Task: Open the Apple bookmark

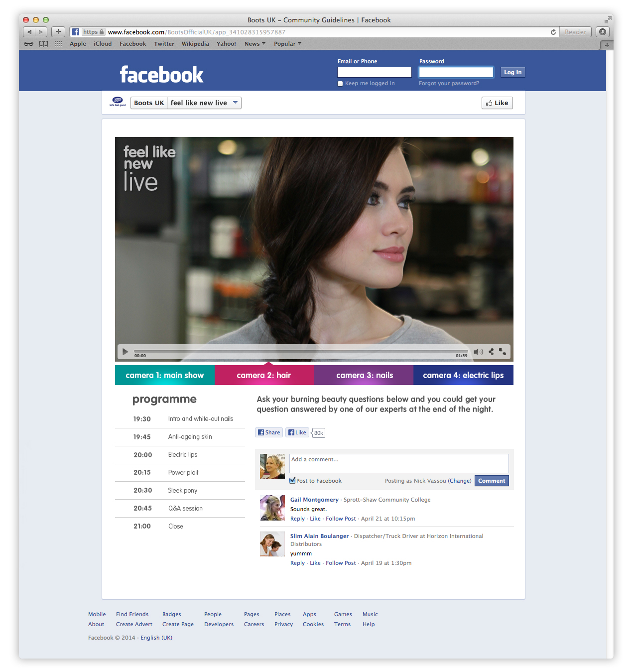Action: [x=78, y=44]
